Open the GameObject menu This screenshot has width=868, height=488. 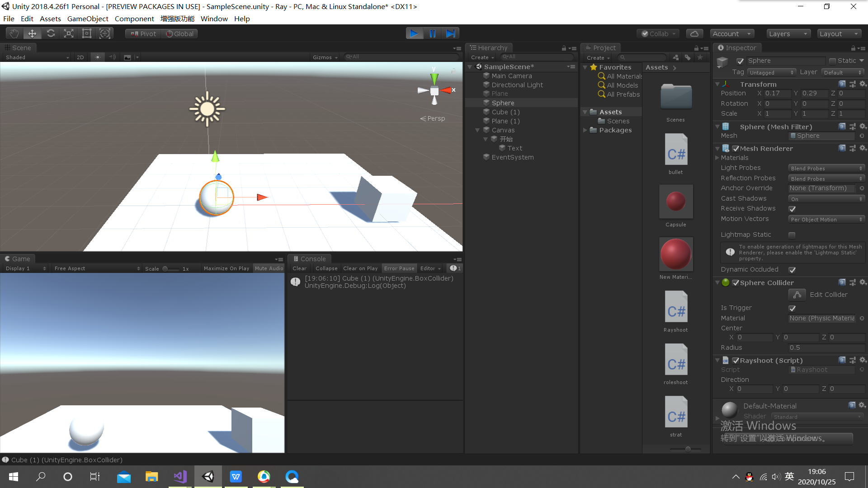tap(88, 19)
